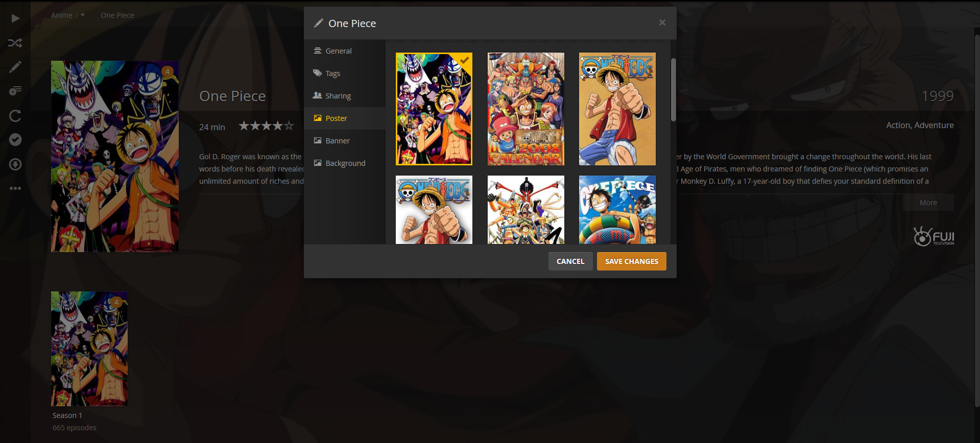980x443 pixels.
Task: Click the Fuji Television logo
Action: (x=934, y=236)
